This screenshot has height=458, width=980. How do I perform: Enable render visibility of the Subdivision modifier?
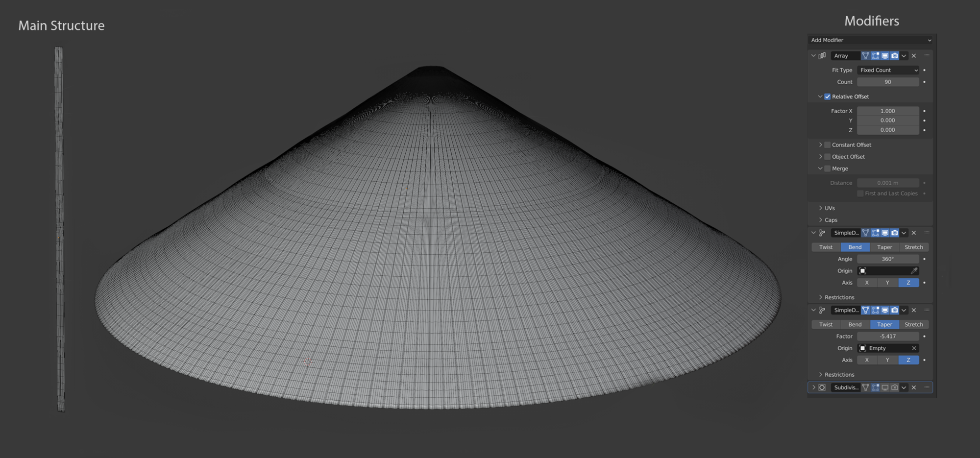pos(895,387)
